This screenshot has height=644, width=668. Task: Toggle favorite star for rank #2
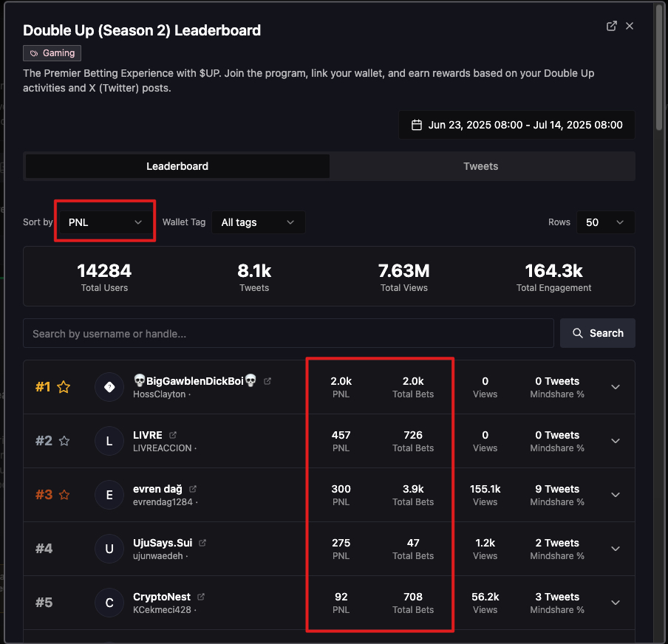(x=64, y=441)
